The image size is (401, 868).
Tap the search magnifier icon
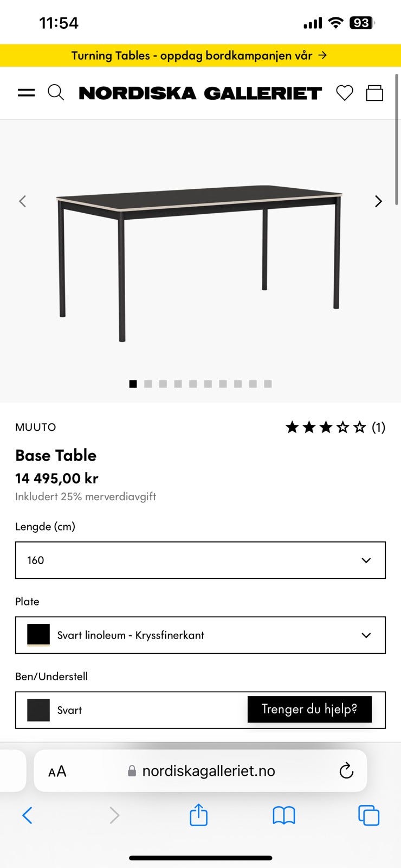tap(56, 93)
